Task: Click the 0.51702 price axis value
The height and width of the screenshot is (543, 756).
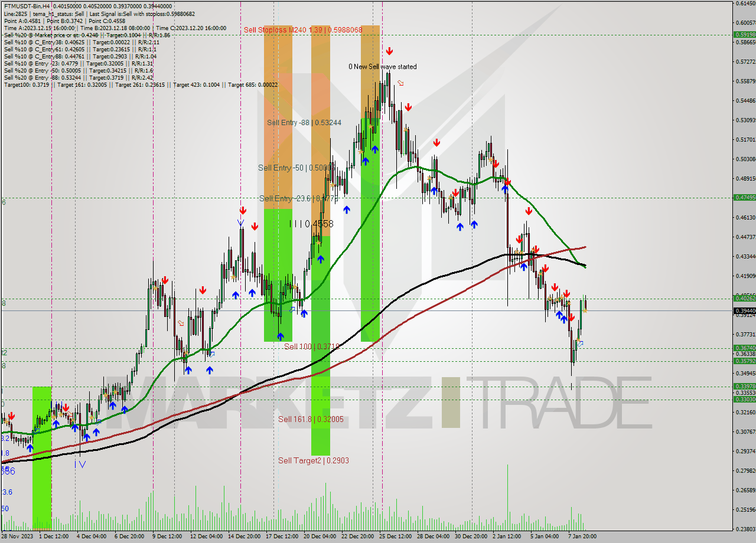Action: coord(745,139)
